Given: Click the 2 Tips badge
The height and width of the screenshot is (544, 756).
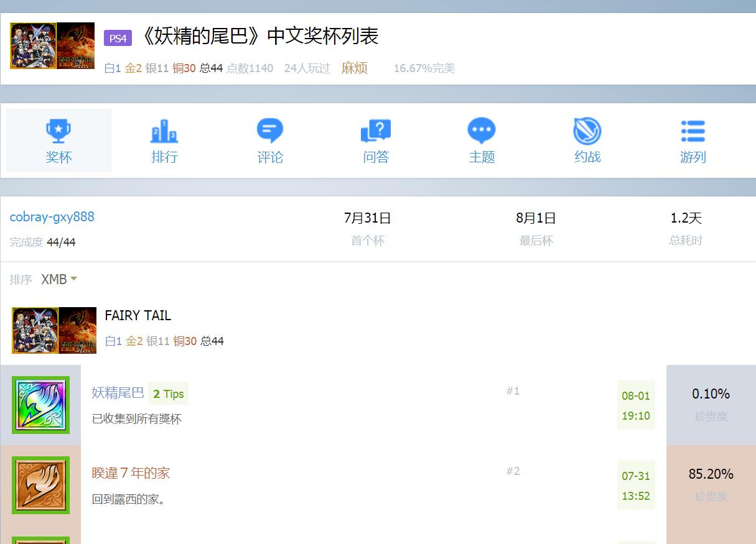Looking at the screenshot, I should point(168,394).
